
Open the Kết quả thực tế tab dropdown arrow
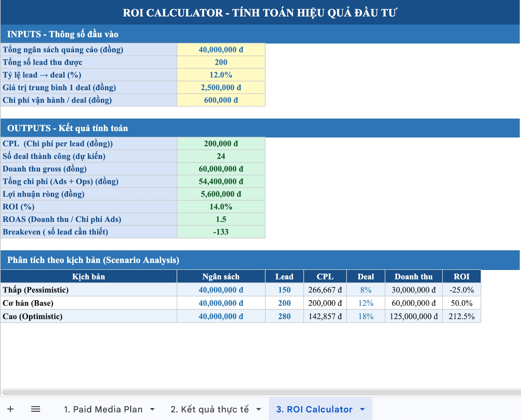(259, 409)
